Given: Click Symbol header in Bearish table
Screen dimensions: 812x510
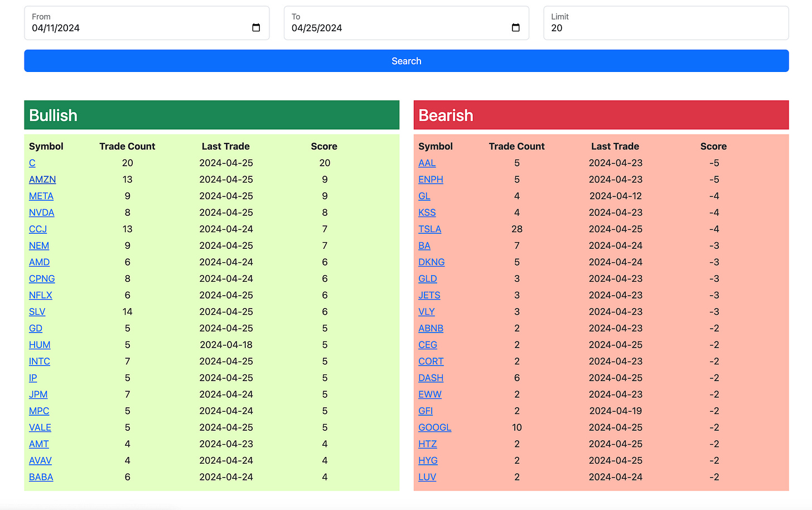Looking at the screenshot, I should click(x=436, y=146).
